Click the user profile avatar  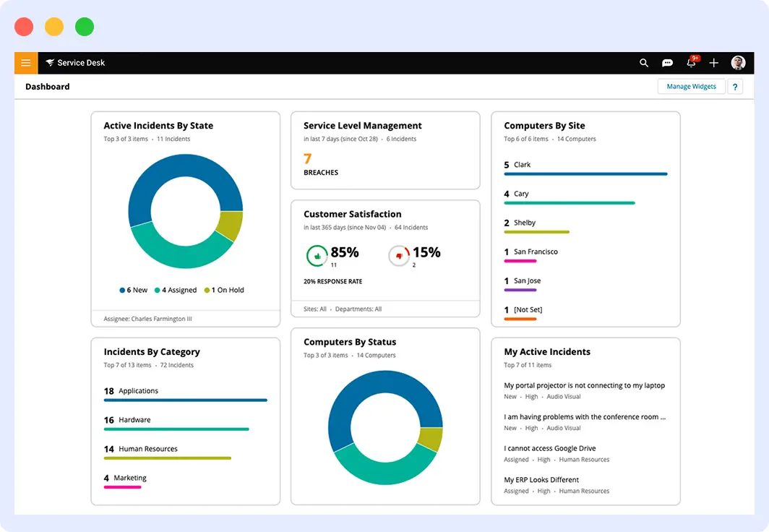click(737, 63)
